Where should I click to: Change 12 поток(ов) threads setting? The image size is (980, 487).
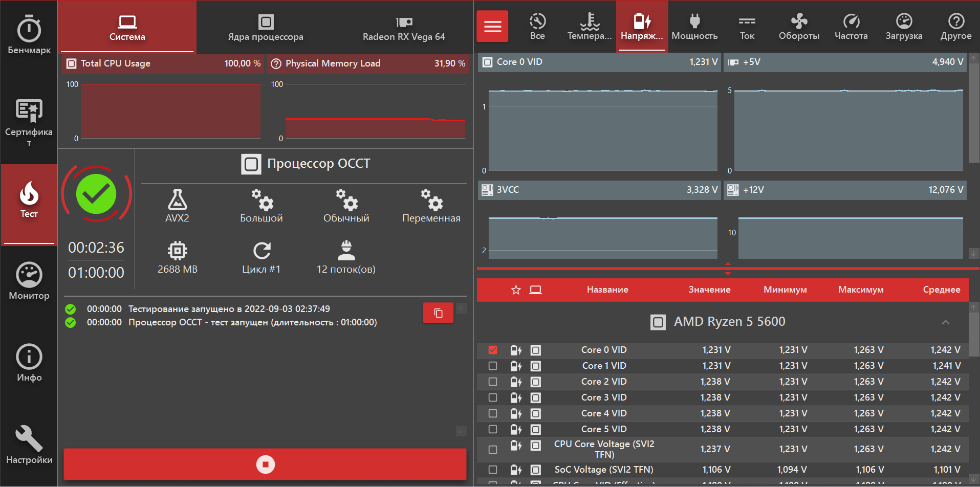(x=346, y=257)
